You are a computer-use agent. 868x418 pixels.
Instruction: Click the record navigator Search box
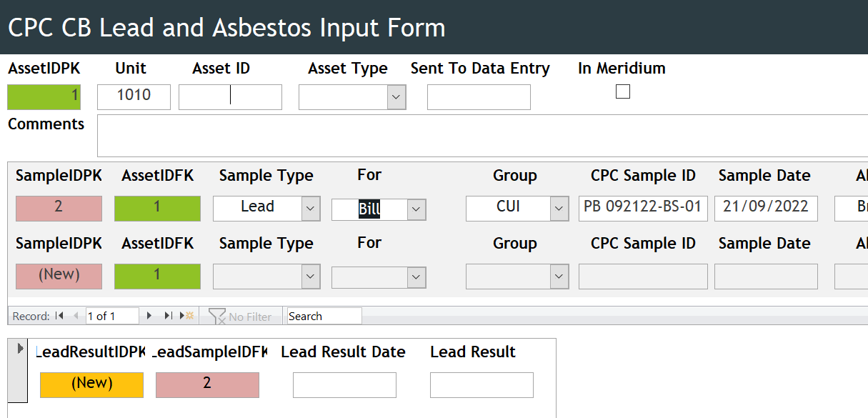[x=324, y=316]
